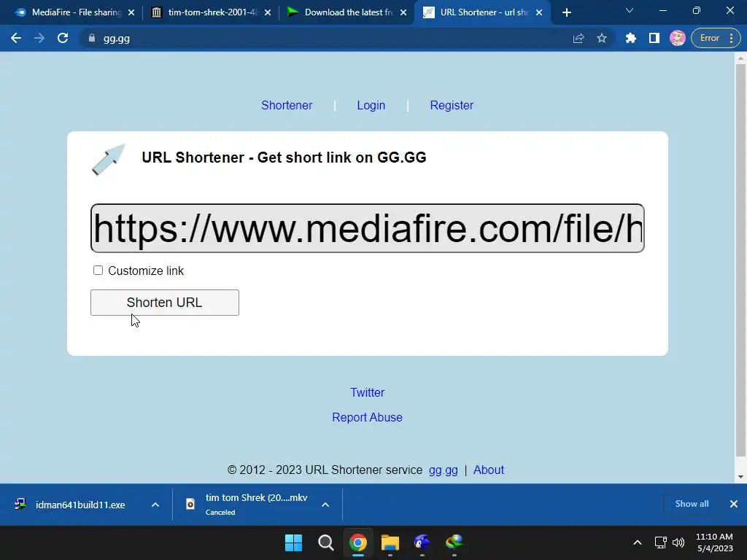Click the Sonic taskbar icon

pos(422,542)
